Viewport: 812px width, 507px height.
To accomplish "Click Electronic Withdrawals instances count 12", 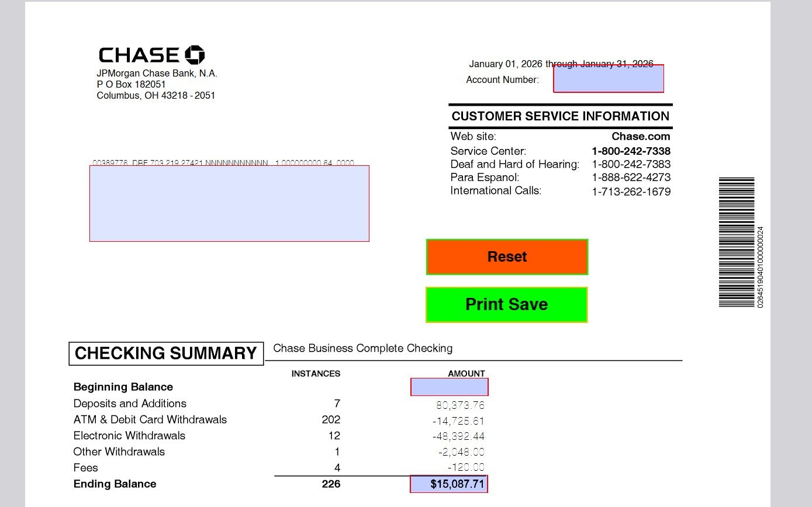I will tap(334, 436).
